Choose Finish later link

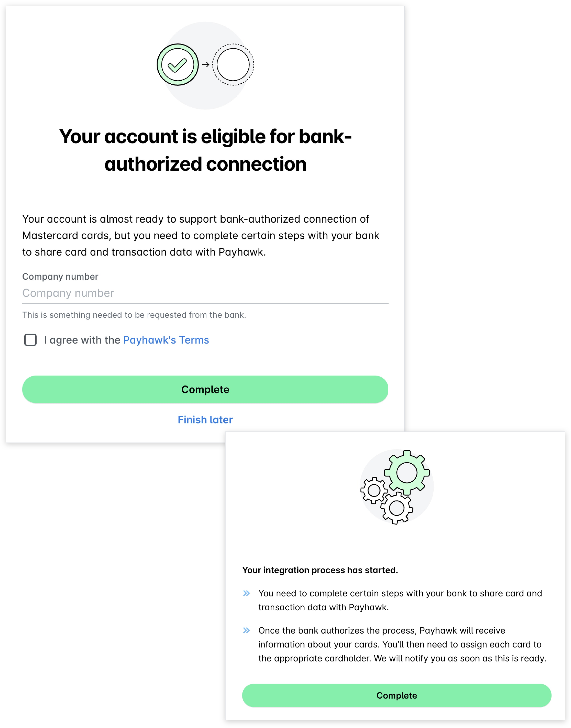[x=205, y=420]
